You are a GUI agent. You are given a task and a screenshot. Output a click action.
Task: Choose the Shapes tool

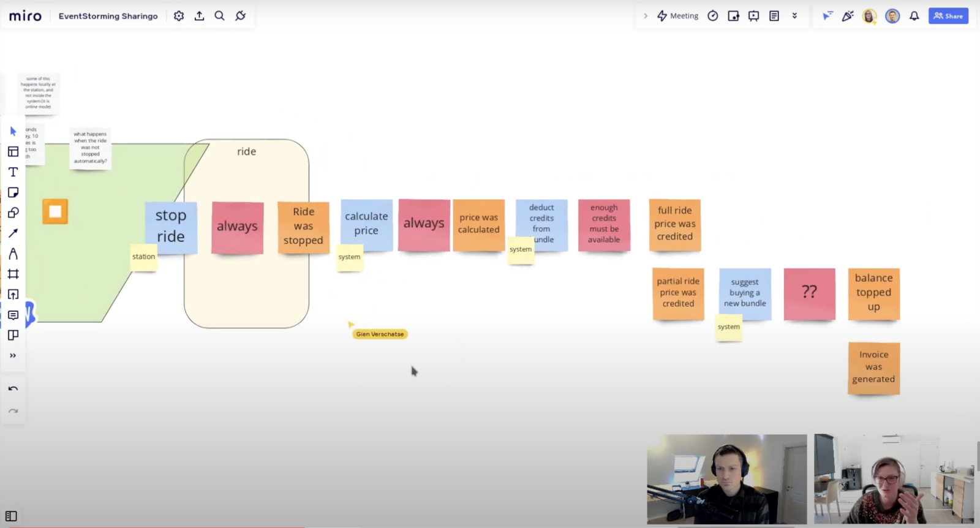13,213
